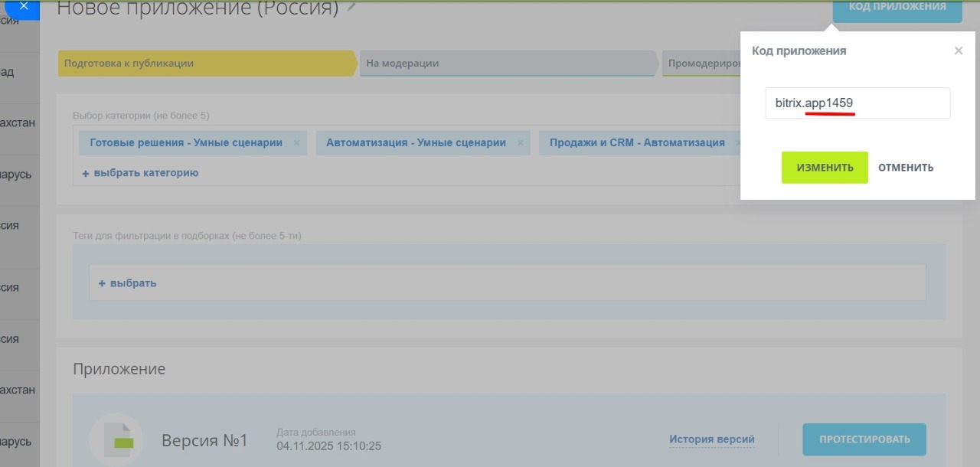Close the "Код приложения" popup via its ×
Screen dimensions: 980x467
tap(959, 51)
